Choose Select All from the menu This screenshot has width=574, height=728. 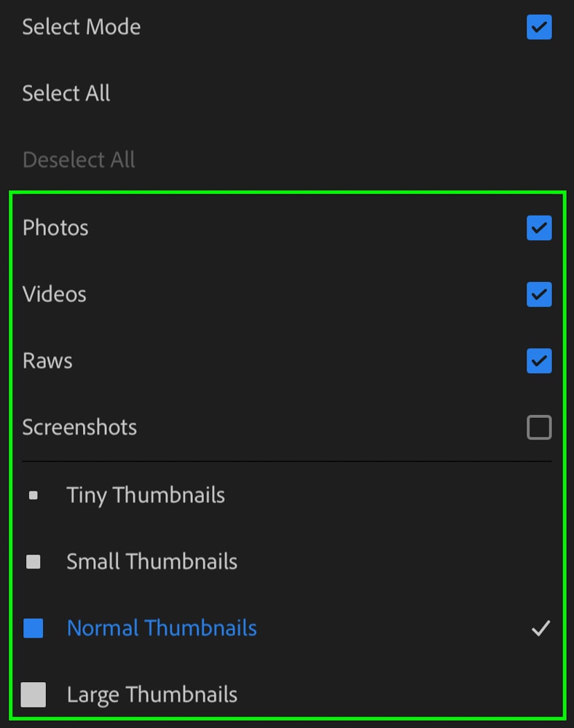(66, 93)
